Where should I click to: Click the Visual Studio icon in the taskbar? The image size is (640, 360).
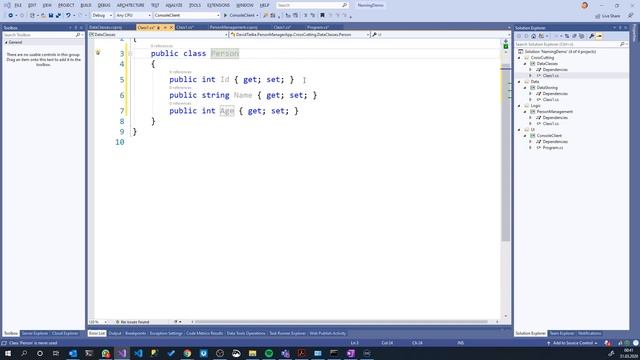coord(122,353)
